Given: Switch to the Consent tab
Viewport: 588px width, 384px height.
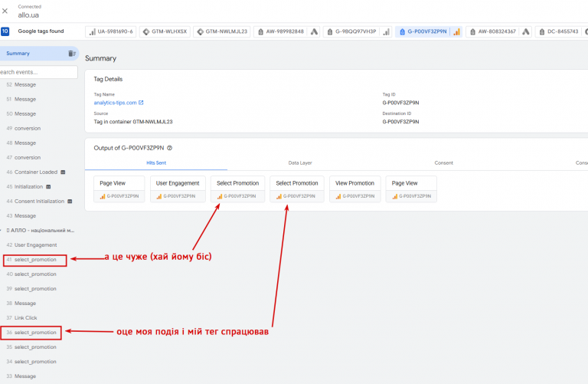Looking at the screenshot, I should (443, 163).
